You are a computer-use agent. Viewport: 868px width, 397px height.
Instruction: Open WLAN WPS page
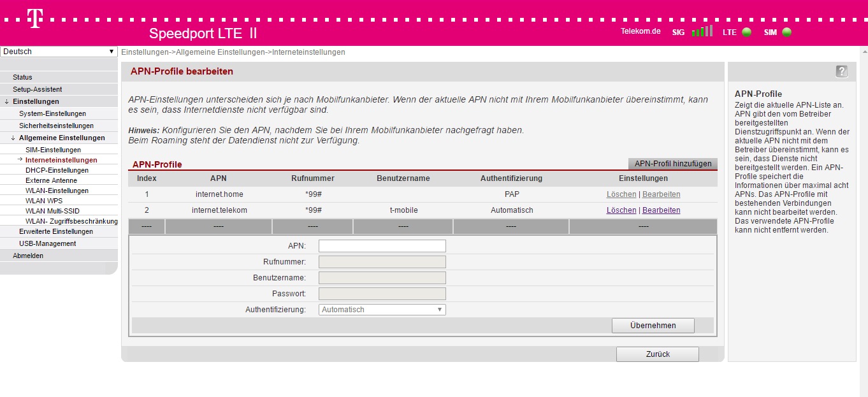point(44,201)
